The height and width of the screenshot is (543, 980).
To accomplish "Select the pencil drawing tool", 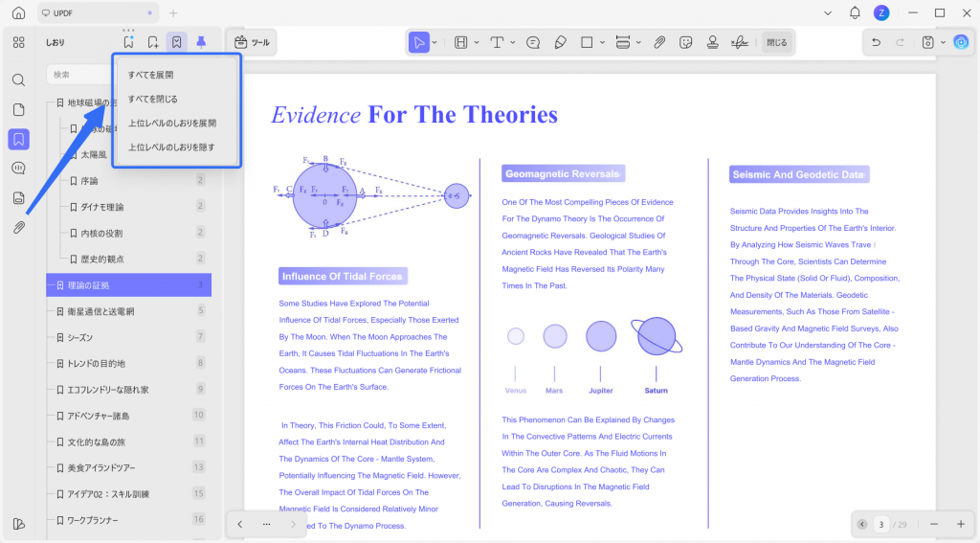I will point(561,42).
